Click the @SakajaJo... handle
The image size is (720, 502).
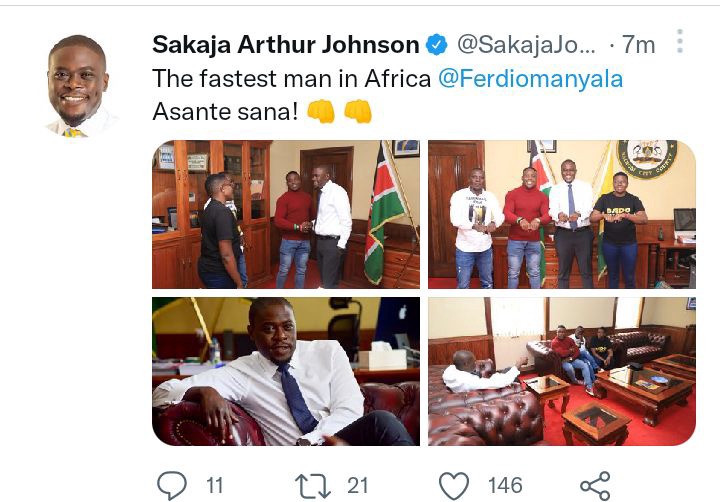[526, 45]
